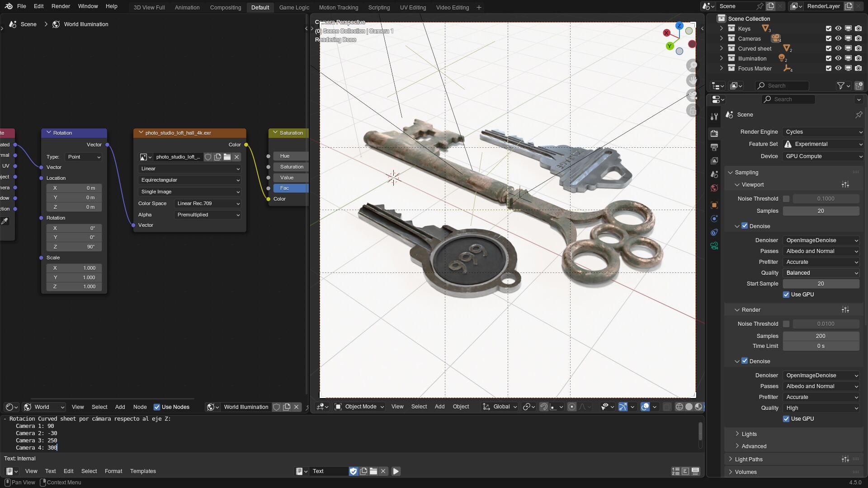Switch to solid viewport shading
Viewport: 868px width, 488px height.
(689, 407)
